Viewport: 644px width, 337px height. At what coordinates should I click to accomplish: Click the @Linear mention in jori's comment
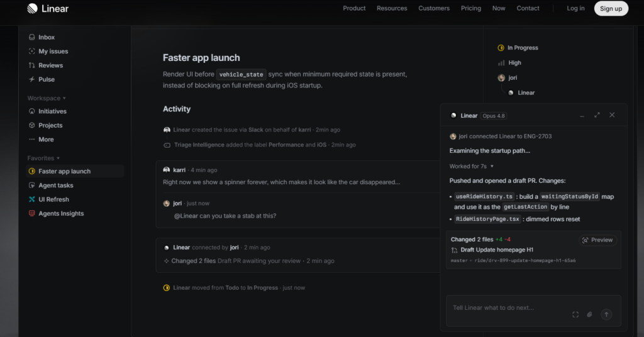click(186, 216)
